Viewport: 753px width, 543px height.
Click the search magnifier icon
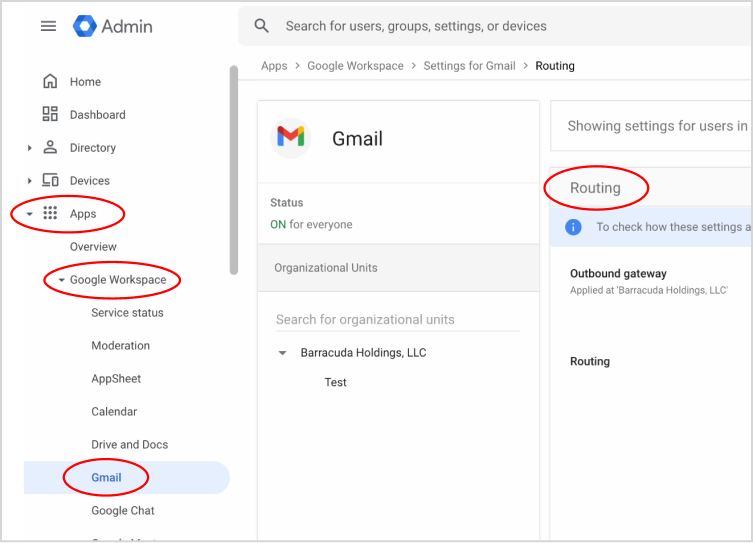pyautogui.click(x=262, y=26)
